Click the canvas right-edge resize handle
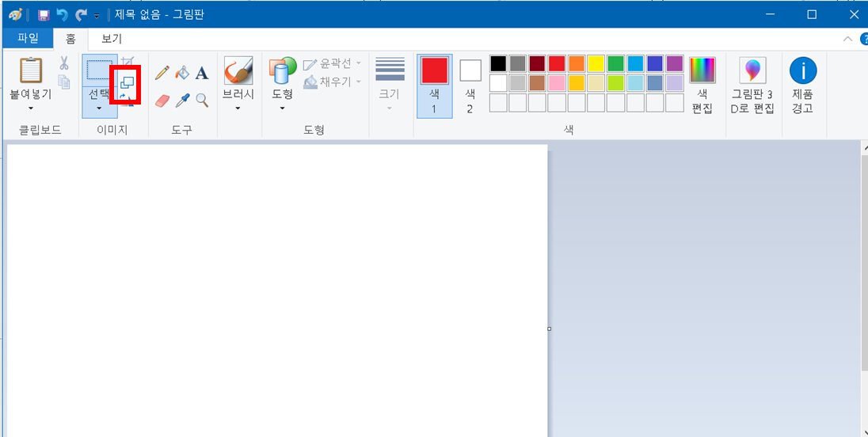 coord(549,329)
